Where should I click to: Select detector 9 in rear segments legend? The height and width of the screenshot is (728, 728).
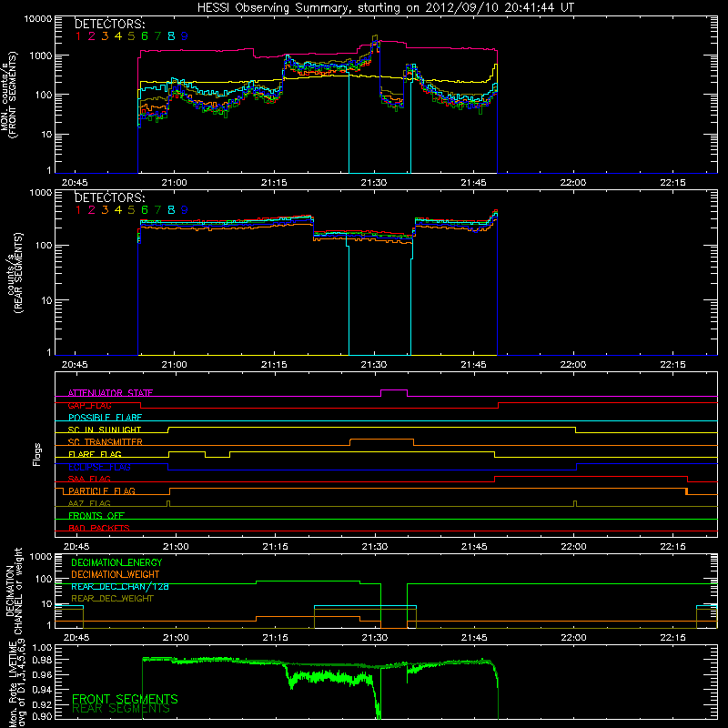(x=185, y=210)
